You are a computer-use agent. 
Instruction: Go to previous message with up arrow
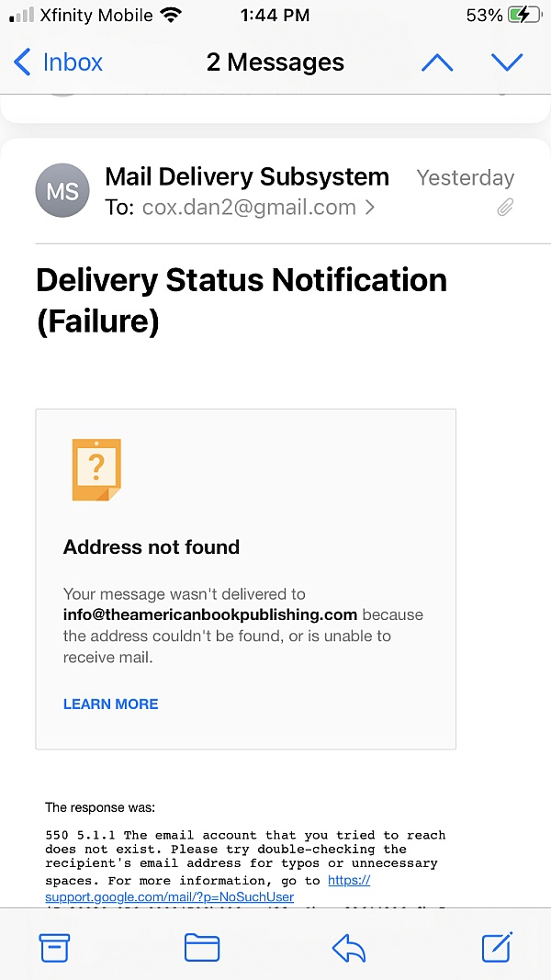click(x=437, y=62)
